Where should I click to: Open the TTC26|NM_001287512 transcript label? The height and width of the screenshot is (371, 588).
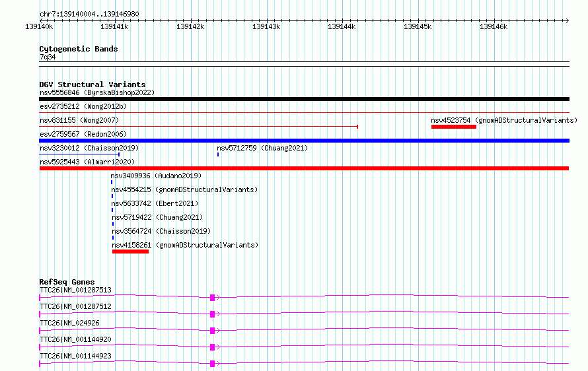pos(75,306)
